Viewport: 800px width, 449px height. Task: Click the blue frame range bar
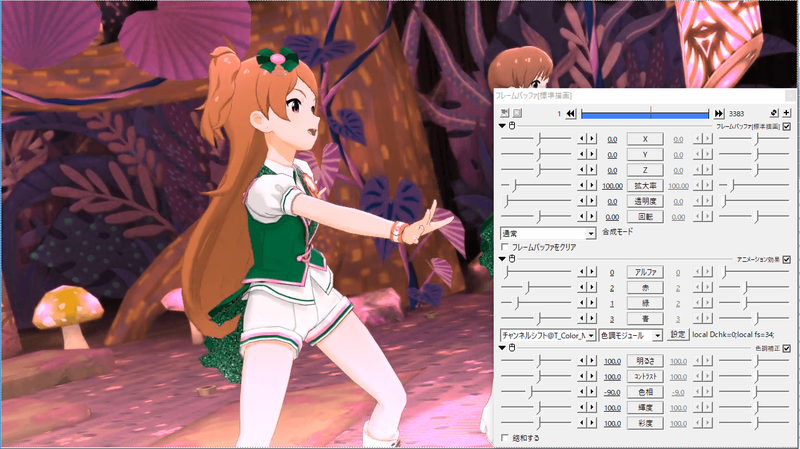point(645,114)
